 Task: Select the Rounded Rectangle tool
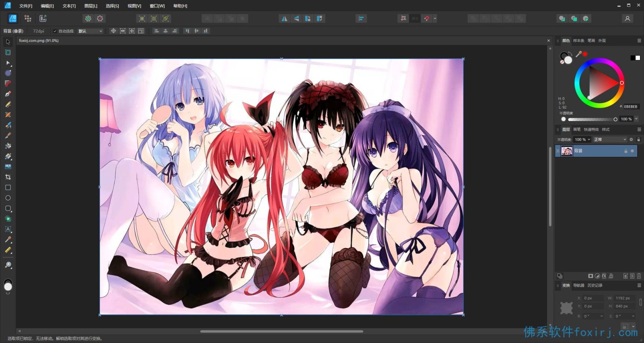point(8,208)
